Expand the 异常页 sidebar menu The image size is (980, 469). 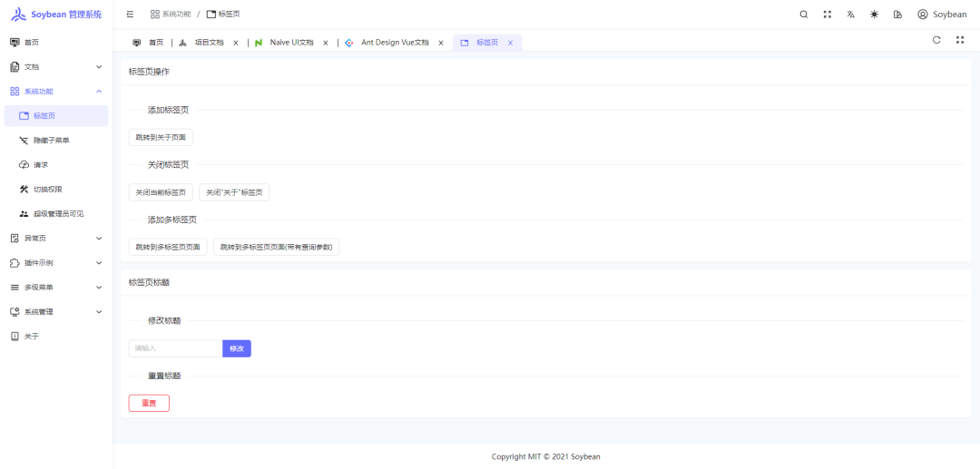coord(56,239)
